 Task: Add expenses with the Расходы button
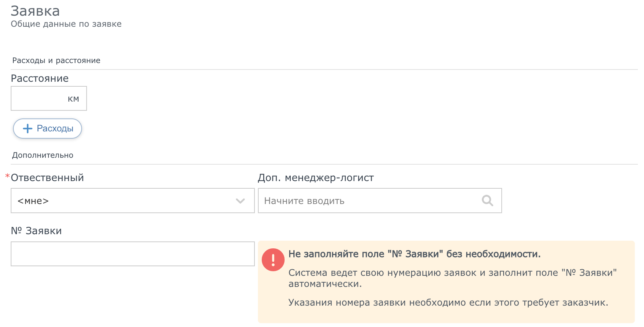47,128
